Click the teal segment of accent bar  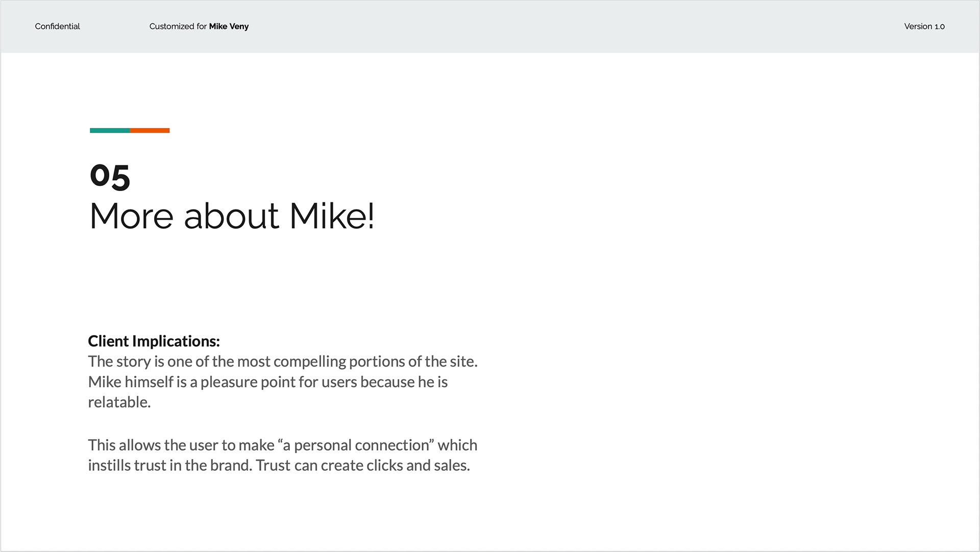110,130
